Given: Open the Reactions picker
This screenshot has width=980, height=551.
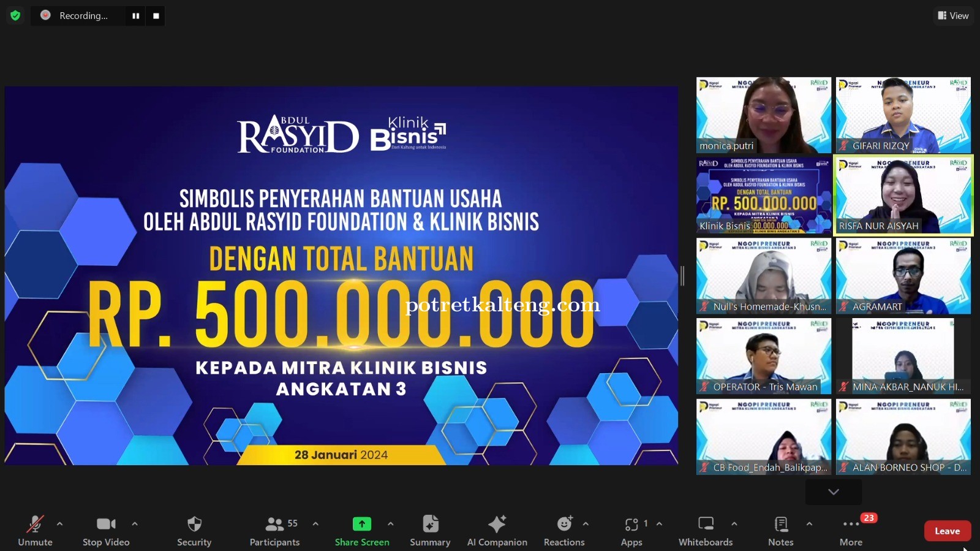Looking at the screenshot, I should pyautogui.click(x=564, y=531).
